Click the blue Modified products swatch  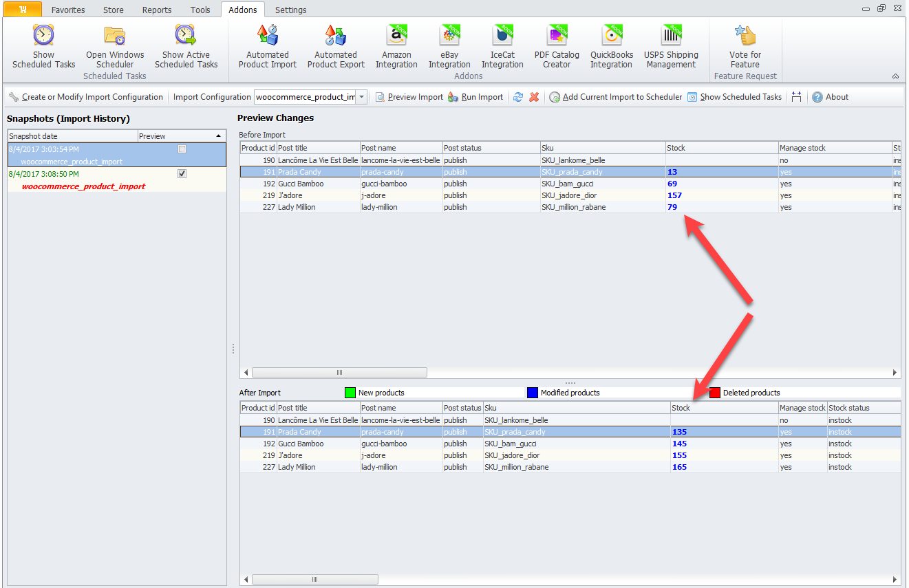click(x=532, y=393)
